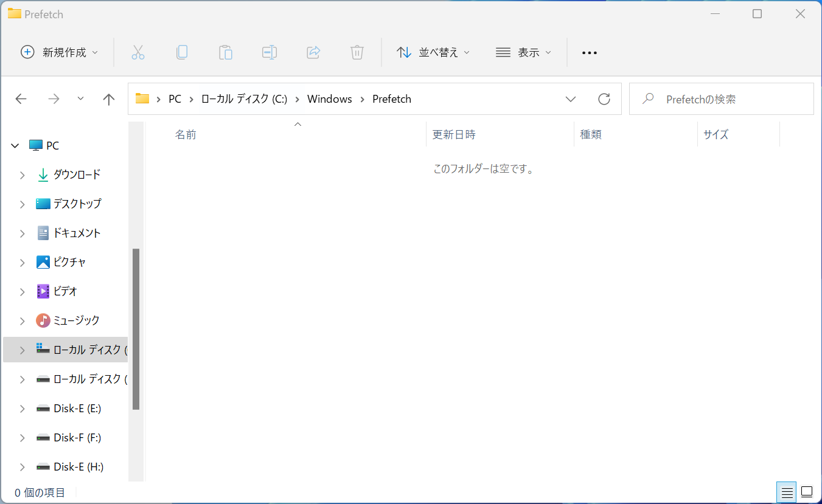Open the 表示 view dropdown
Image resolution: width=822 pixels, height=504 pixels.
click(x=523, y=52)
